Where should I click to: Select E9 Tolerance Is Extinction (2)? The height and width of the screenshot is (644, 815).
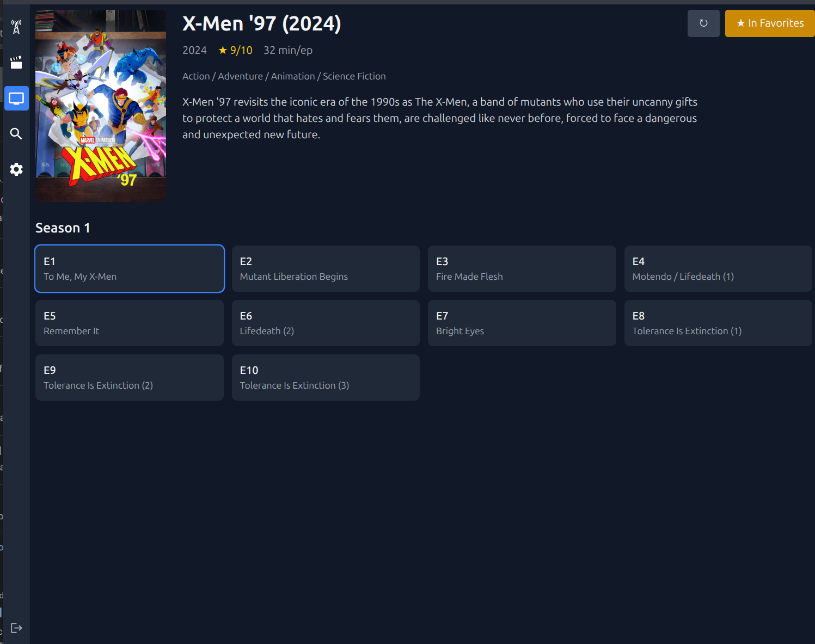(130, 377)
